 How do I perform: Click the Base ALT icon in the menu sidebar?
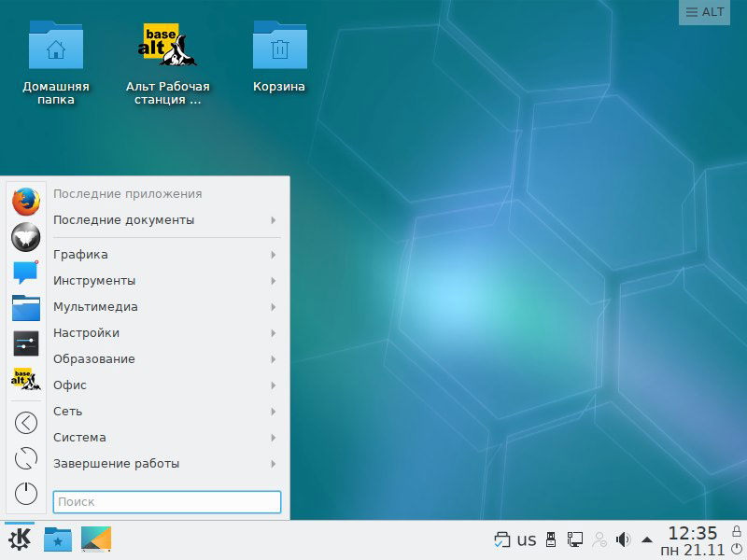click(x=25, y=381)
